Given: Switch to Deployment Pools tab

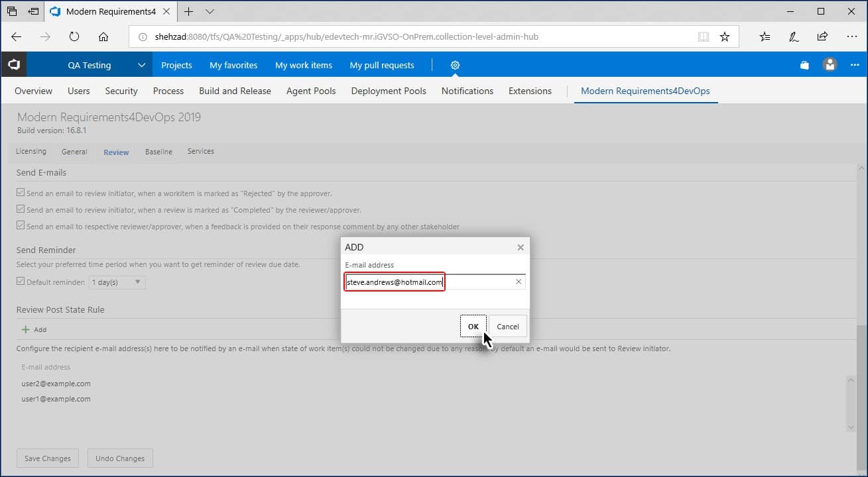Looking at the screenshot, I should pyautogui.click(x=389, y=91).
